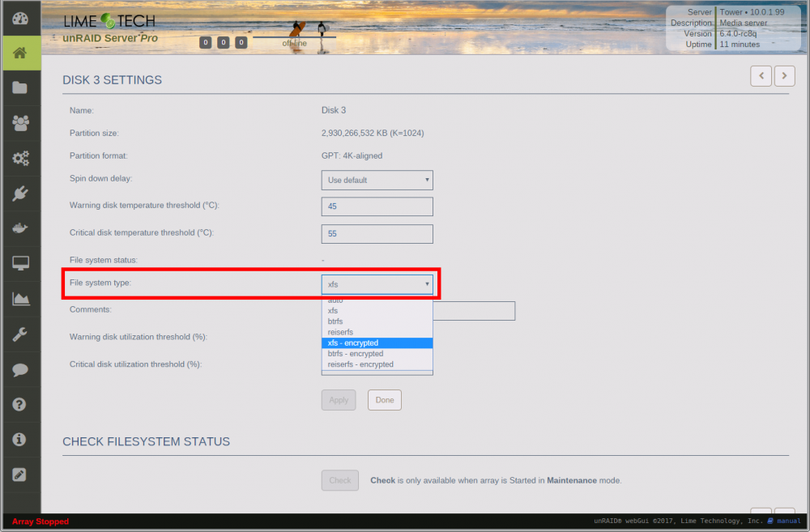
Task: Click the Disk 3 Settings heading
Action: (x=112, y=80)
